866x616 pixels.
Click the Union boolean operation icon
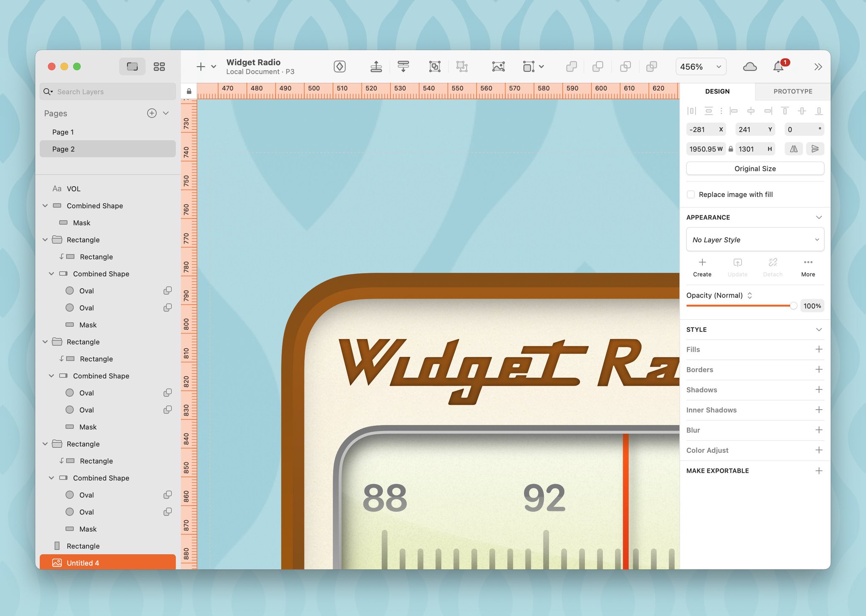pyautogui.click(x=571, y=66)
